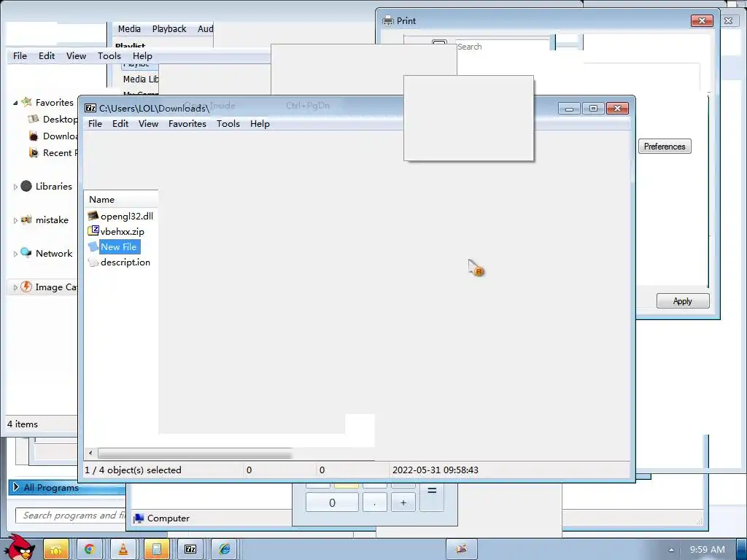Open the folder icon on taskbar

55,550
